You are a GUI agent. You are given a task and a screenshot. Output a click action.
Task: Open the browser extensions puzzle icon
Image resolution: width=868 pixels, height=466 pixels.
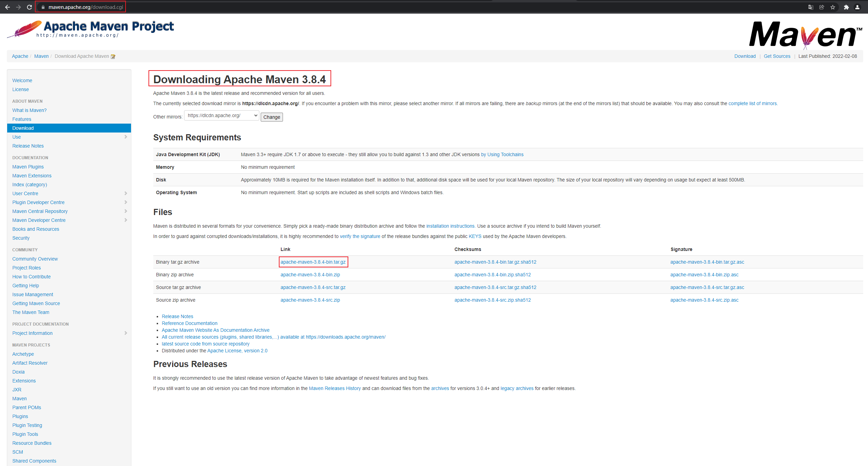(x=846, y=7)
